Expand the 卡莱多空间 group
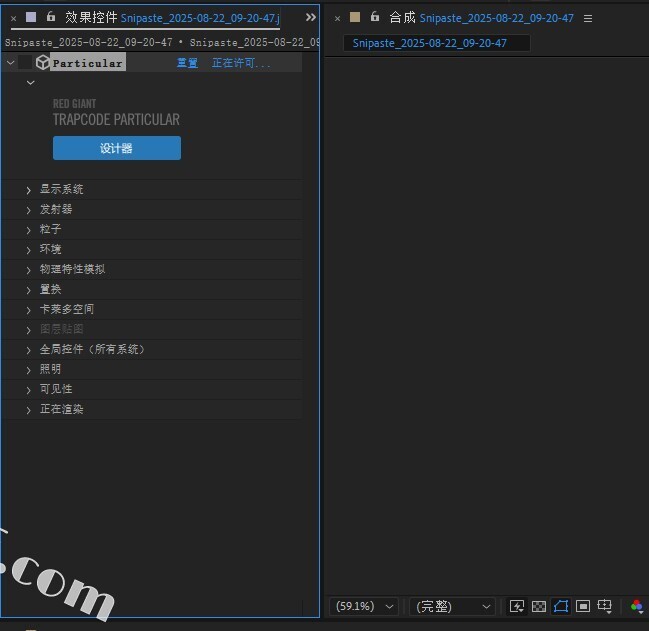The image size is (649, 631). 28,310
